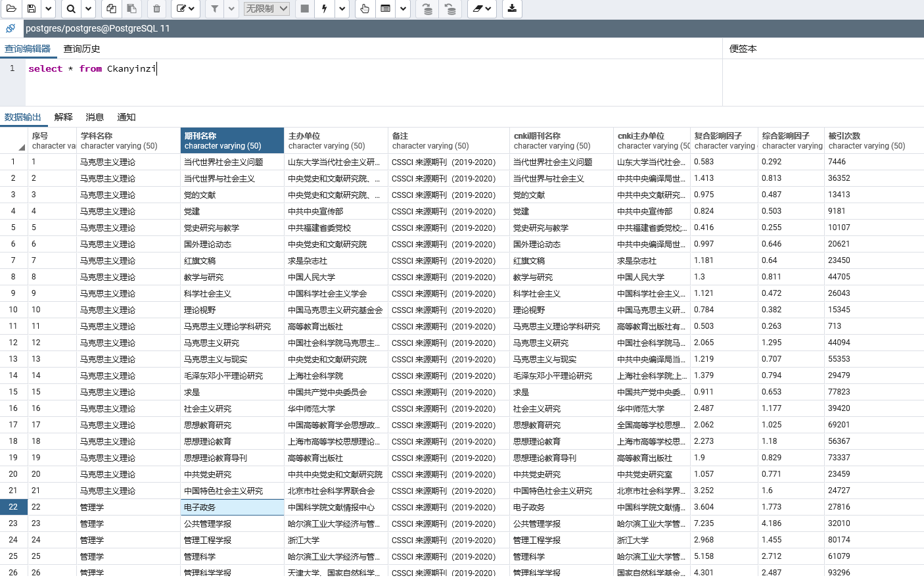Image resolution: width=924 pixels, height=578 pixels.
Task: Open the 便签本 scratch pad panel
Action: (x=743, y=49)
